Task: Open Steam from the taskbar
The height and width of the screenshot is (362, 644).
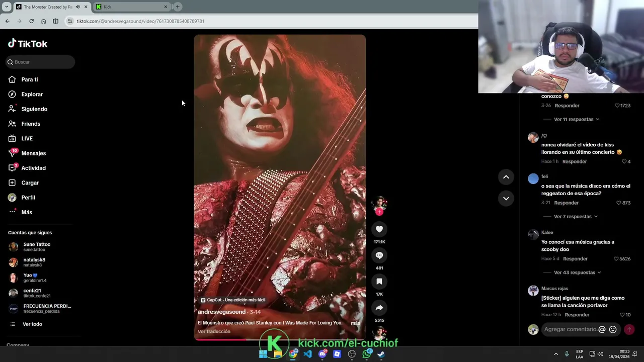Action: (381, 354)
